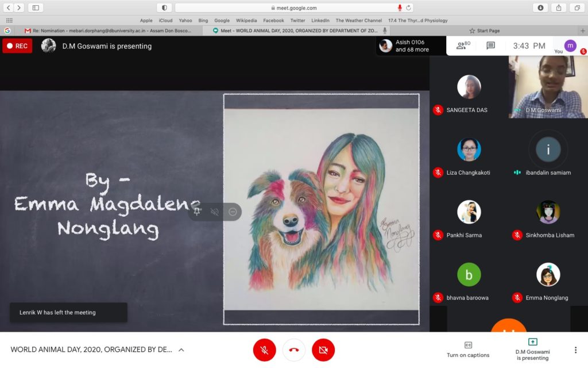The width and height of the screenshot is (588, 368).
Task: Turn on captions
Action: (x=468, y=350)
